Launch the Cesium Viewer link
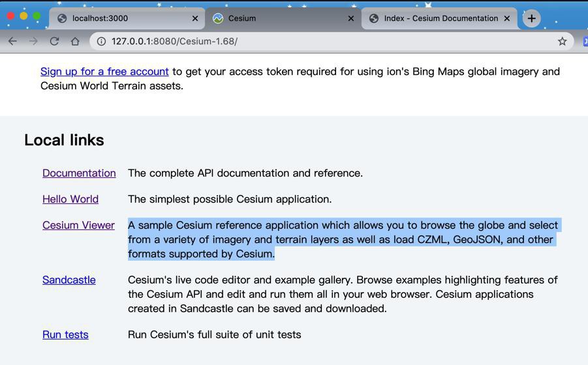Screen dimensions: 588x365 [78, 225]
